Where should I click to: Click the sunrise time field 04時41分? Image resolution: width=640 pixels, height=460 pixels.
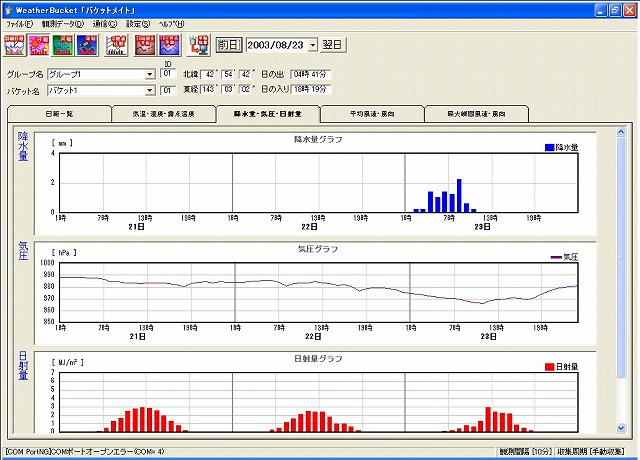[x=311, y=74]
